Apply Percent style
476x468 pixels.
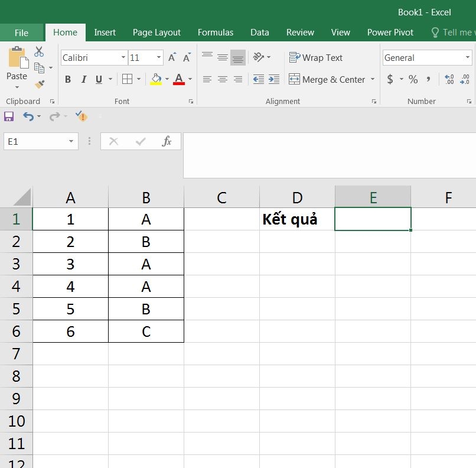click(413, 79)
